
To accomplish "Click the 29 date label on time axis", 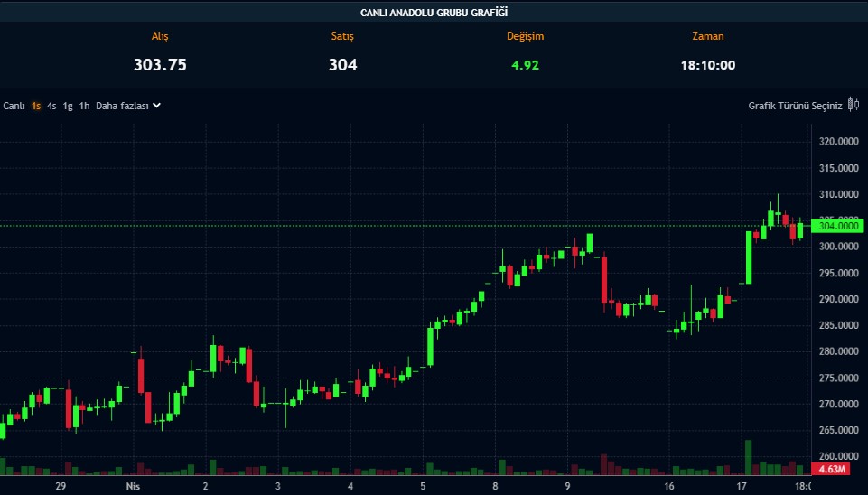I will [61, 486].
